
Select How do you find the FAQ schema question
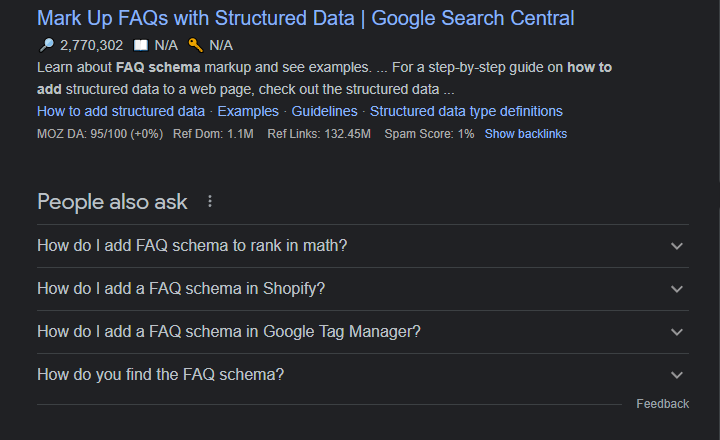[161, 374]
